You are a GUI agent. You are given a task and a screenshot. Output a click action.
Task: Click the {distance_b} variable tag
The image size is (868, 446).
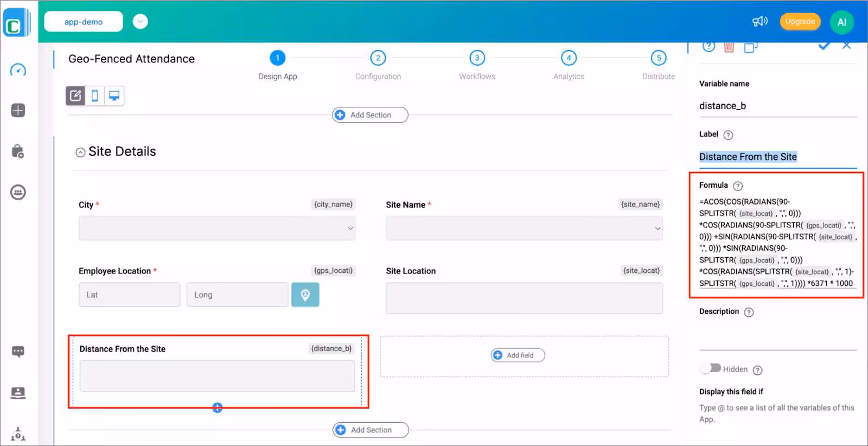(x=331, y=349)
